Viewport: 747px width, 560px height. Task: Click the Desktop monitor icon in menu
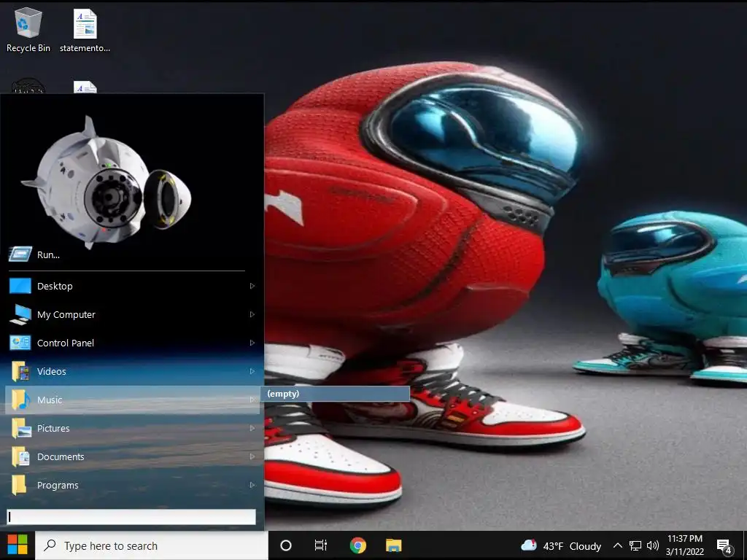pyautogui.click(x=20, y=286)
